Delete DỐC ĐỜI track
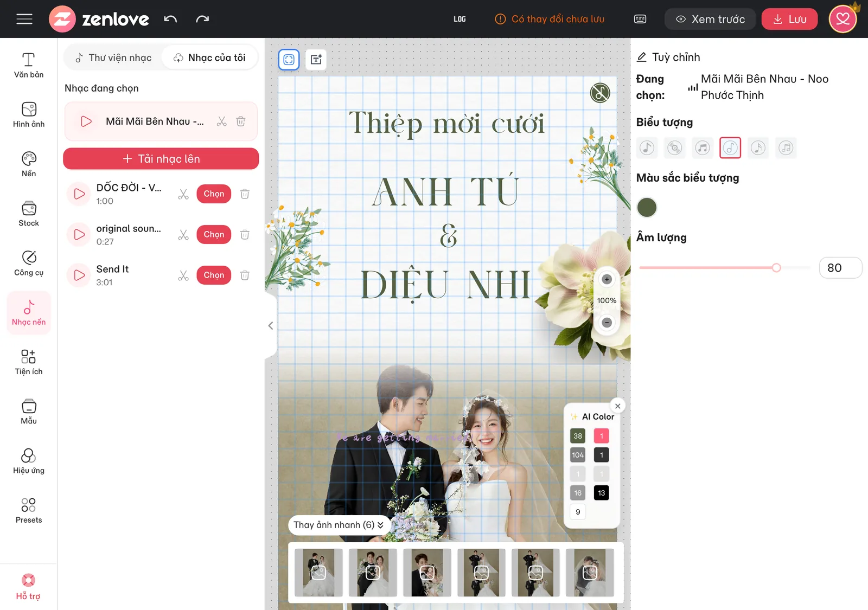This screenshot has height=610, width=868. tap(245, 194)
